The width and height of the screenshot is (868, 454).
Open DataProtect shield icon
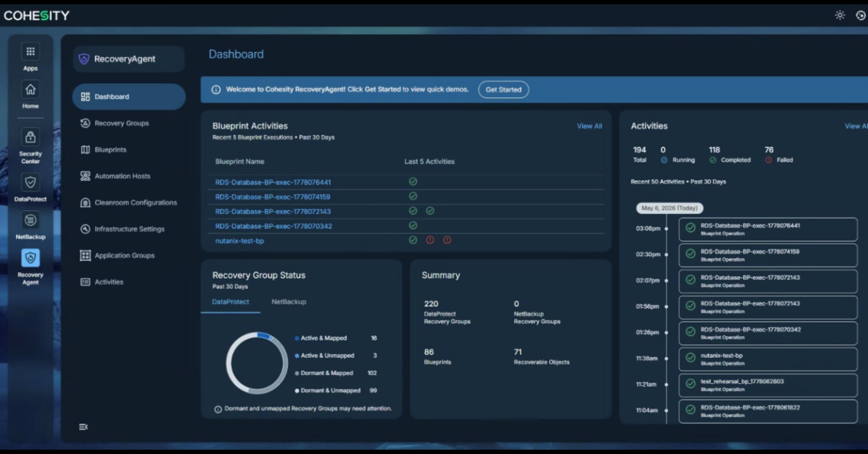(x=30, y=181)
